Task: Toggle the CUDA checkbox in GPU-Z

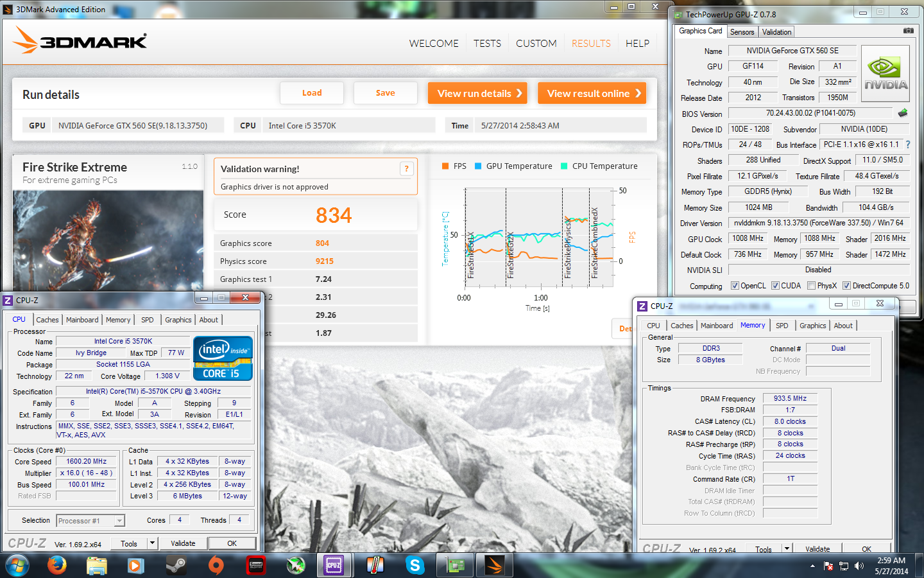Action: click(x=775, y=286)
